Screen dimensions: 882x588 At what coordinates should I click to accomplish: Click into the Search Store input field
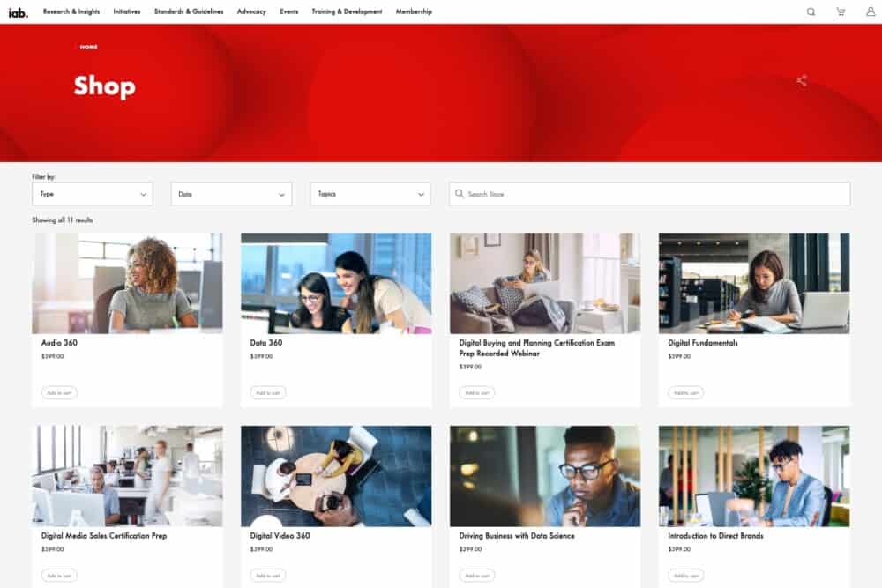click(653, 194)
